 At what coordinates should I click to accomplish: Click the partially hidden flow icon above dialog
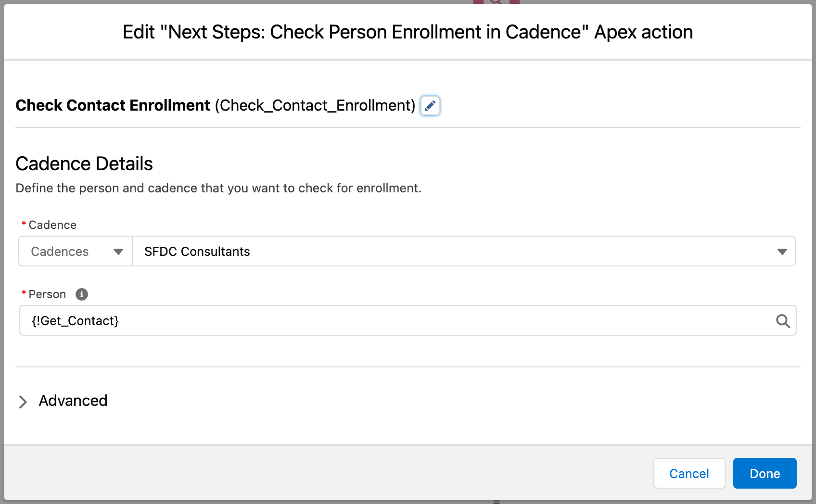pos(496,2)
